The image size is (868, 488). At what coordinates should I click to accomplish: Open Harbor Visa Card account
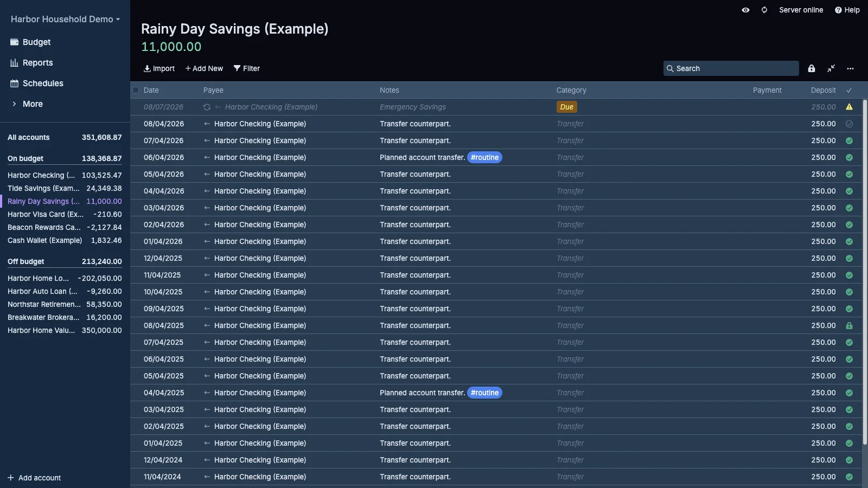65,214
